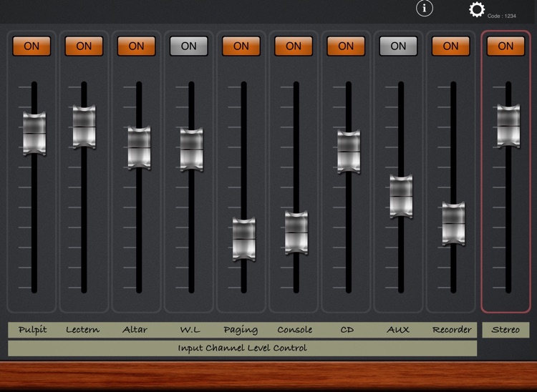Open the info icon
The width and height of the screenshot is (537, 392).
(x=425, y=8)
